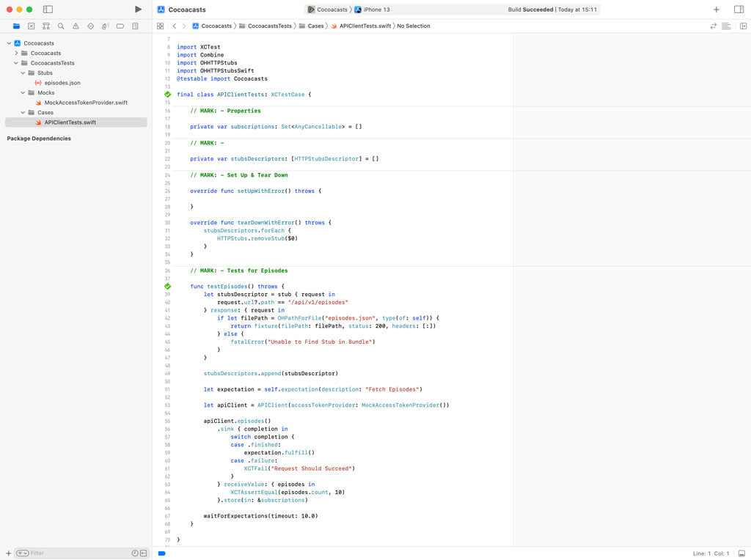Select the Breakpoint navigator icon
This screenshot has height=560, width=751.
pos(120,26)
